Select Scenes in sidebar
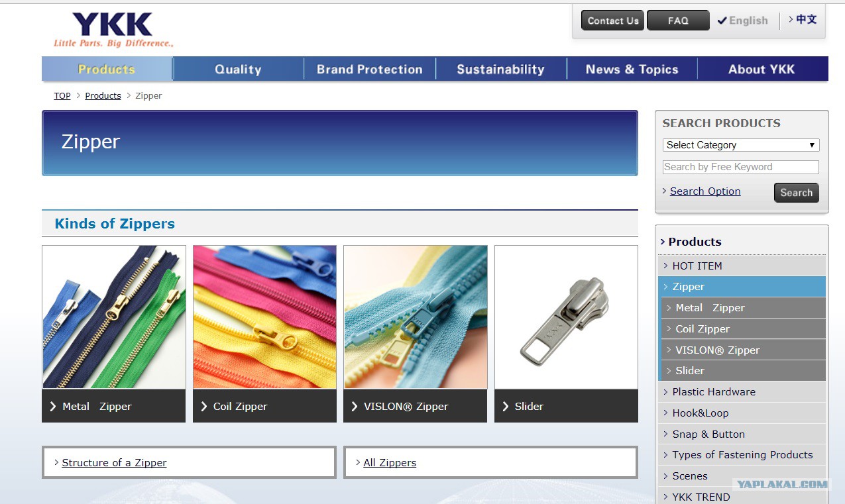The image size is (845, 504). click(742, 476)
